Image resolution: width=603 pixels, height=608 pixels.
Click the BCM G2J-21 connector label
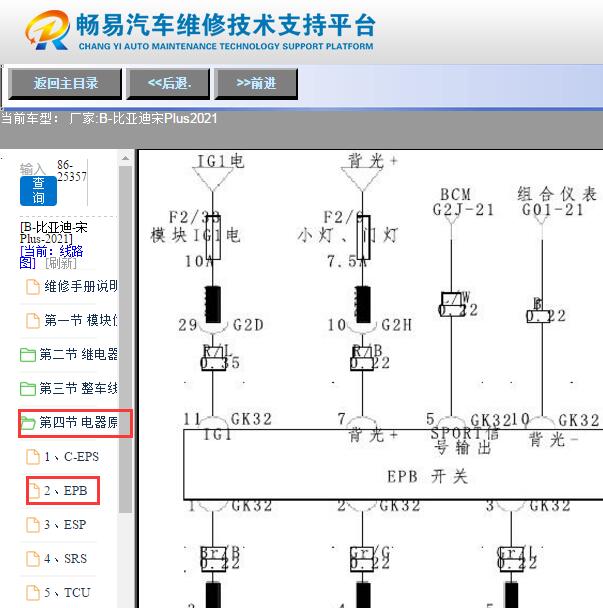click(x=463, y=202)
